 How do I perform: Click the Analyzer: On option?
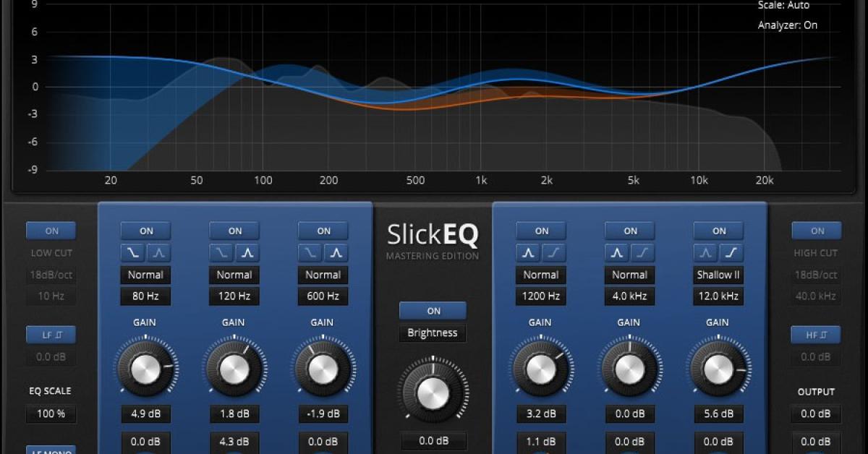(x=788, y=25)
